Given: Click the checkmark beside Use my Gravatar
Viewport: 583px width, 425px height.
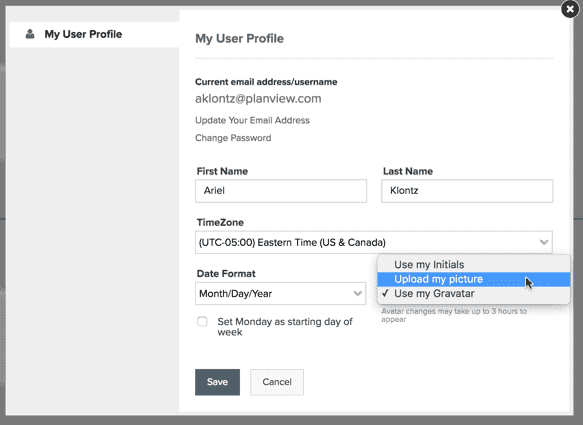Looking at the screenshot, I should pos(385,293).
